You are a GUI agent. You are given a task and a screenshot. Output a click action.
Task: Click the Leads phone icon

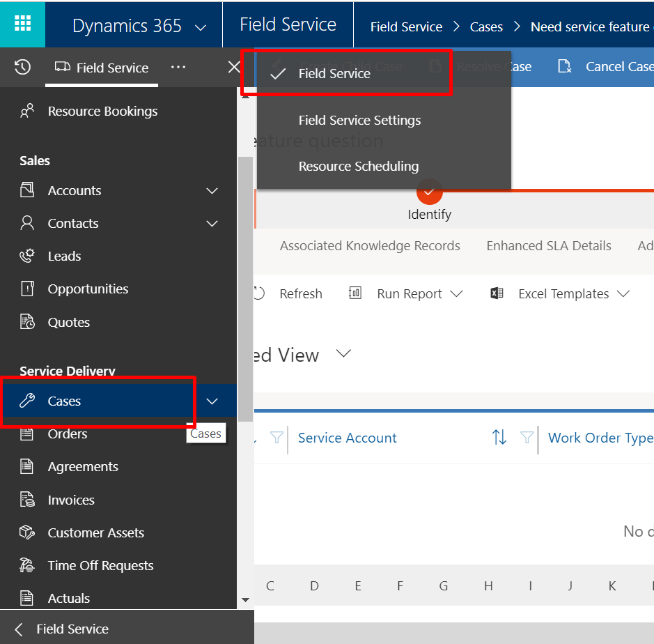[27, 256]
